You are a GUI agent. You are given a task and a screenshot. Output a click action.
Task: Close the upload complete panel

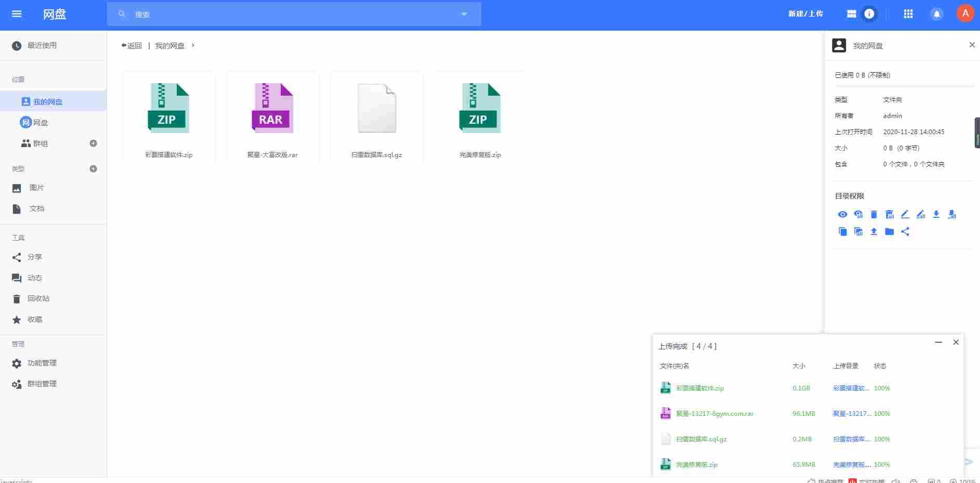(x=956, y=342)
